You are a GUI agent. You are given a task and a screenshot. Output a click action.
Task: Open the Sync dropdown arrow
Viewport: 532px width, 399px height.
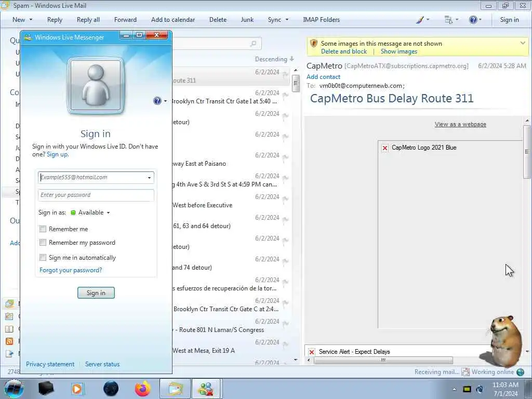tap(287, 20)
